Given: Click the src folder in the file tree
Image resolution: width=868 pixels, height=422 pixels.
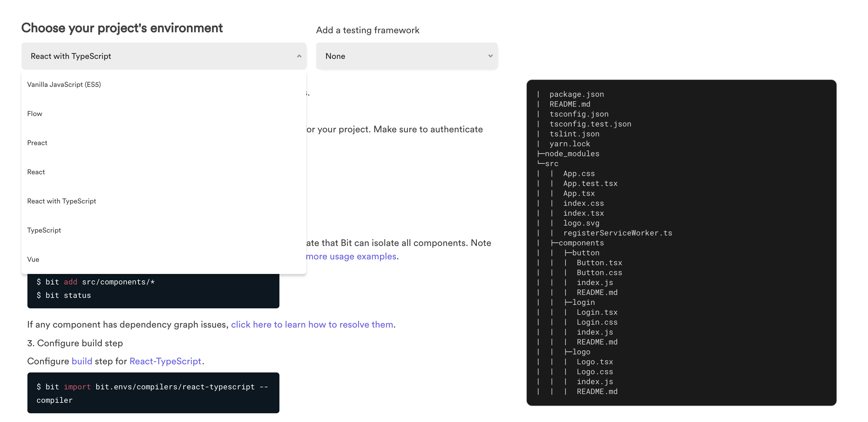Looking at the screenshot, I should tap(552, 164).
